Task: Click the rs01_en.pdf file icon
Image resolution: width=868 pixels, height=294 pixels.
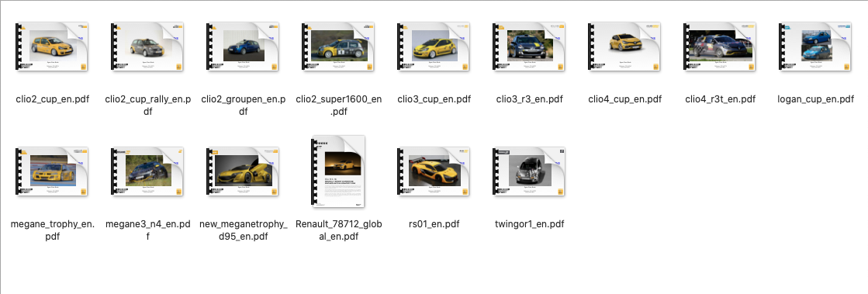Action: [434, 171]
